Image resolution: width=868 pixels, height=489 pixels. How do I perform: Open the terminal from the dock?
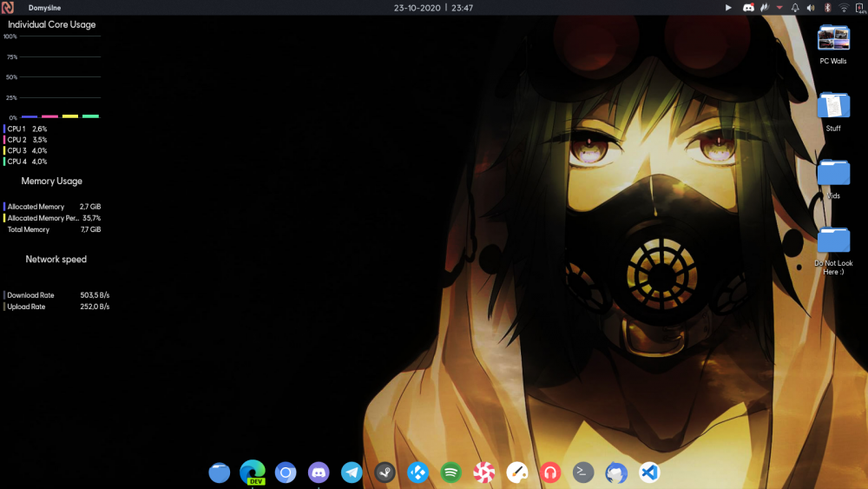click(583, 472)
